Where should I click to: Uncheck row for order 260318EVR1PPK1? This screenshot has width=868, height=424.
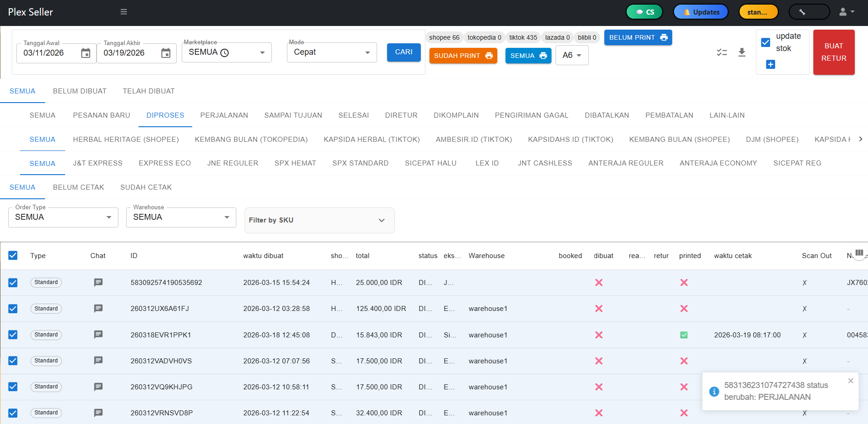pos(13,335)
